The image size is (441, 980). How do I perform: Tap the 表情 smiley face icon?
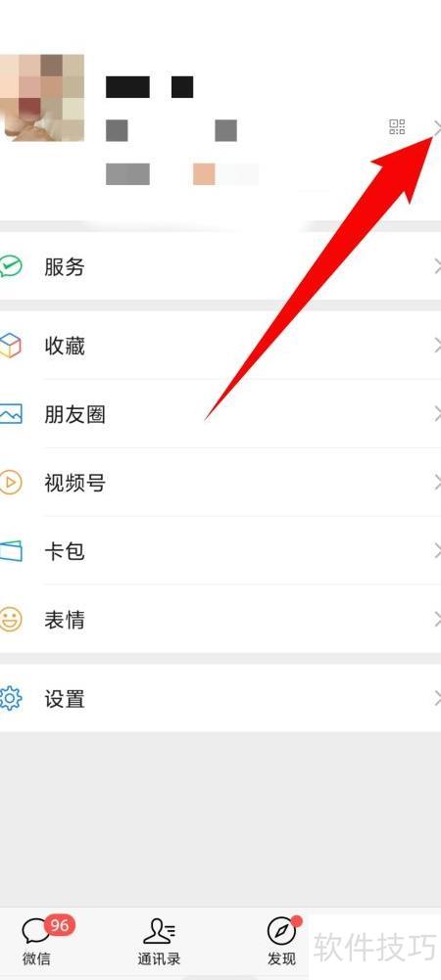[x=11, y=620]
